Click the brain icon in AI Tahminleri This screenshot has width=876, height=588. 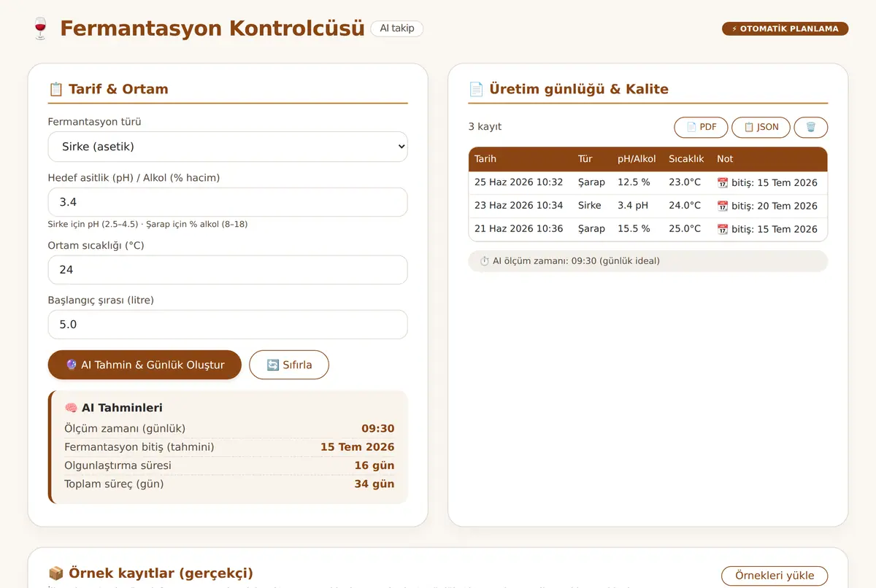tap(71, 408)
